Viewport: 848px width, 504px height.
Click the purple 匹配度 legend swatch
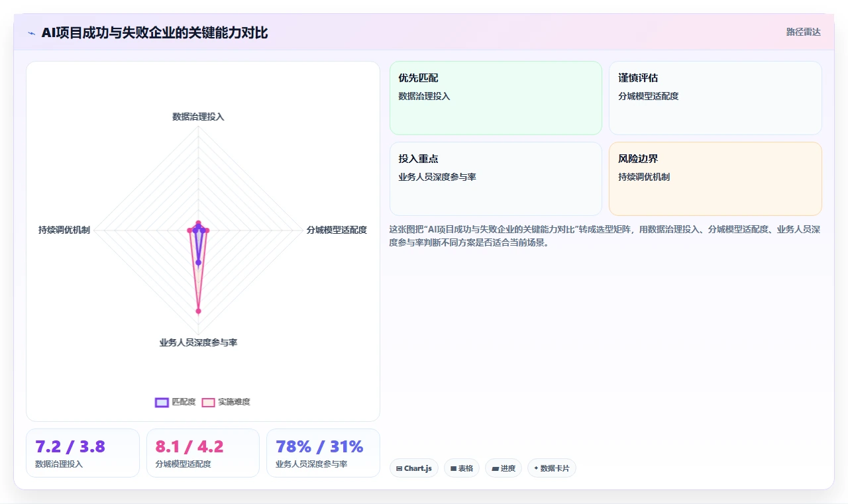tap(162, 402)
